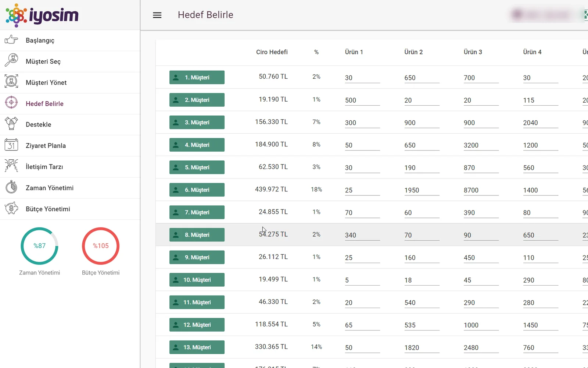This screenshot has width=588, height=368.
Task: Click the Ziyaret Planla calendar icon
Action: tap(11, 145)
